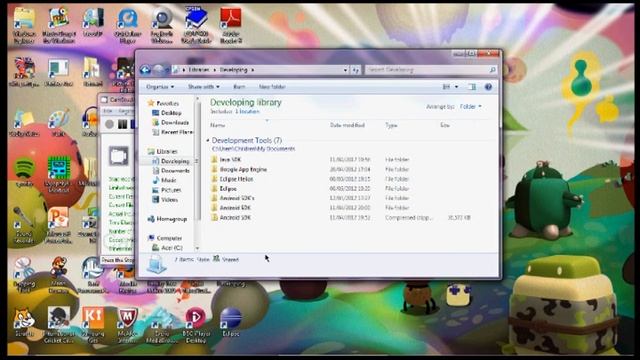Viewport: 640px width, 360px height.
Task: Select Acer (C:) drive in navigation pane
Action: [x=171, y=248]
